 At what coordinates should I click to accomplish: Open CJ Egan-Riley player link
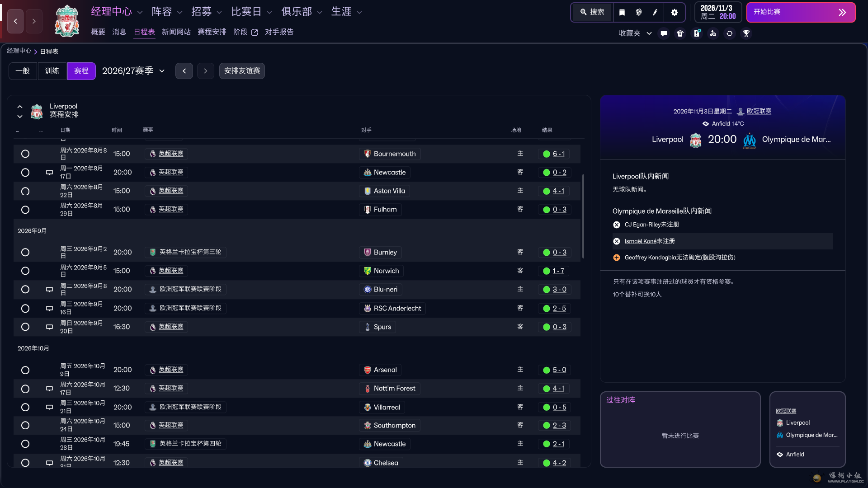coord(642,225)
